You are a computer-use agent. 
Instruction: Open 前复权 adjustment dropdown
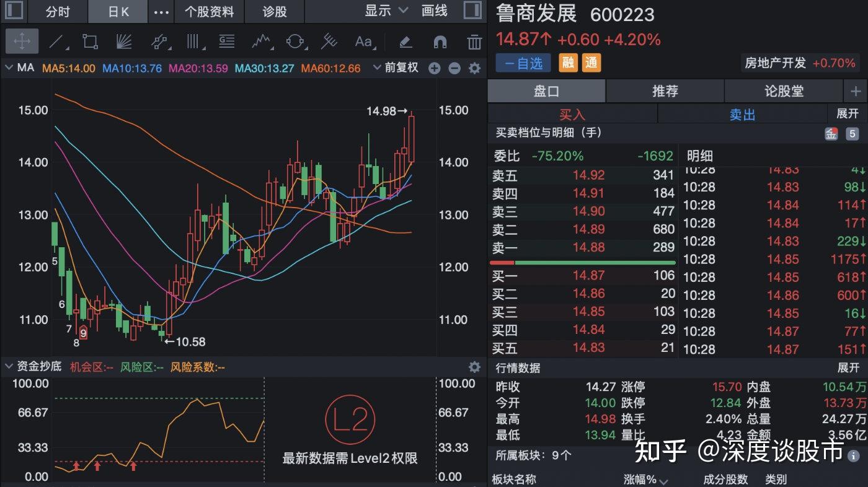396,68
